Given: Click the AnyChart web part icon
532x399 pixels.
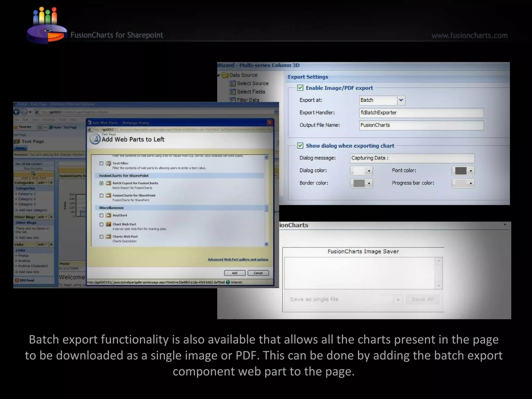Looking at the screenshot, I should (109, 215).
